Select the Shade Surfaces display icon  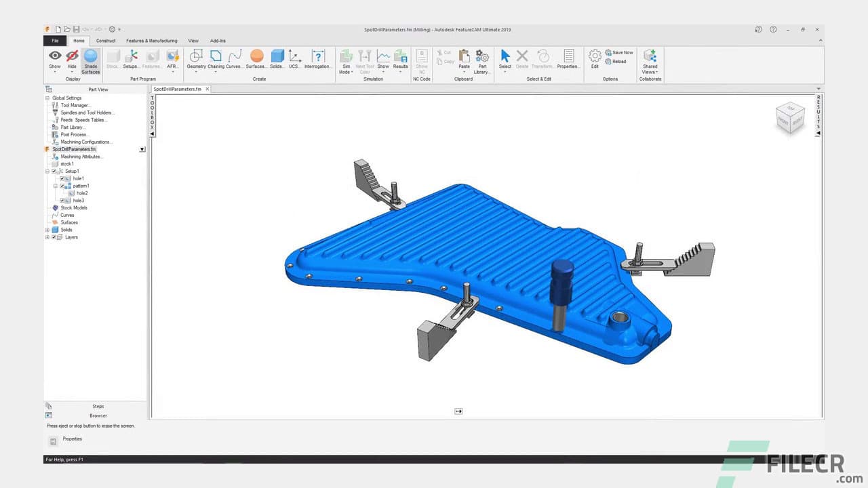pyautogui.click(x=90, y=60)
